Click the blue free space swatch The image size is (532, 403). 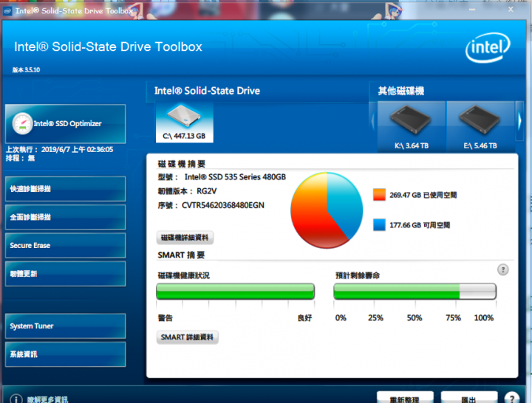379,224
